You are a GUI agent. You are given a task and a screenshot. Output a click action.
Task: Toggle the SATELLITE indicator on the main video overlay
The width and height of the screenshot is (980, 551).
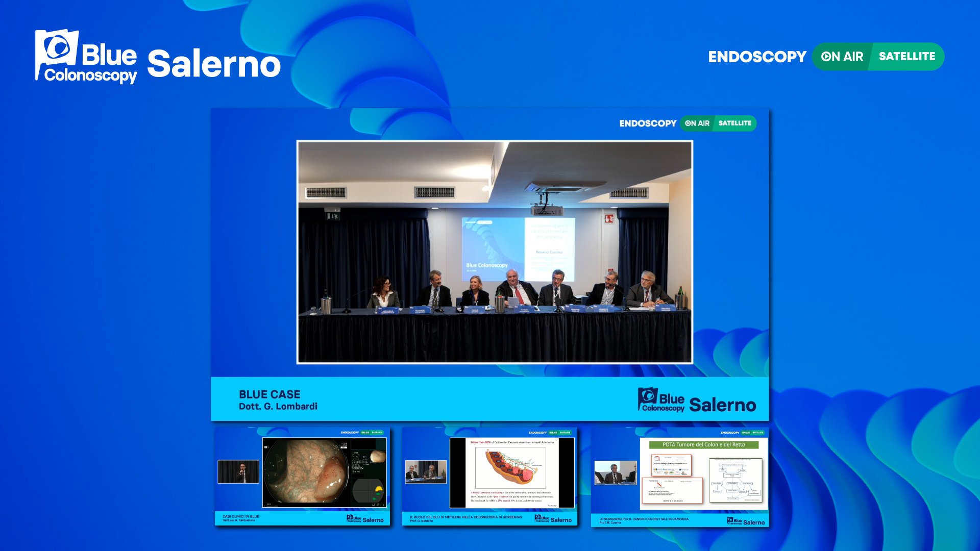pos(735,123)
